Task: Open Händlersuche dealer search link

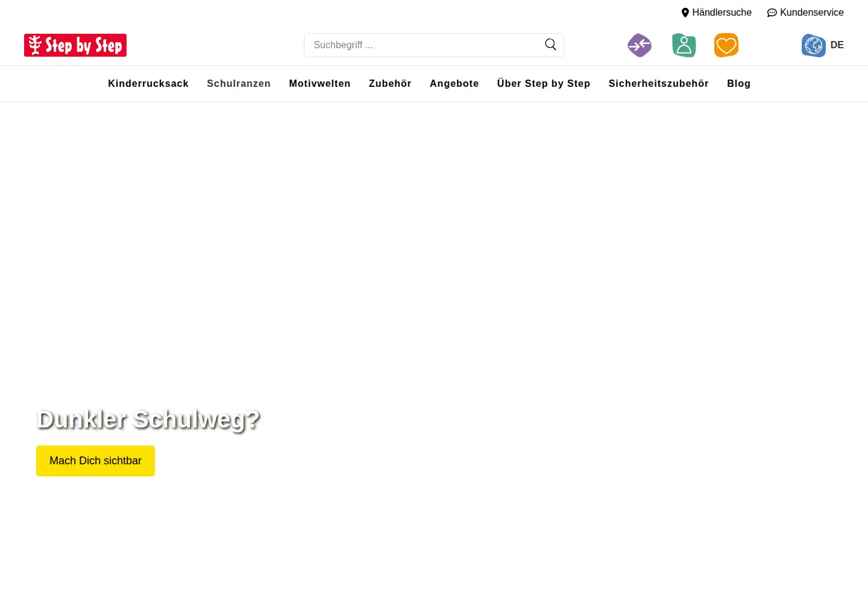Action: tap(717, 12)
